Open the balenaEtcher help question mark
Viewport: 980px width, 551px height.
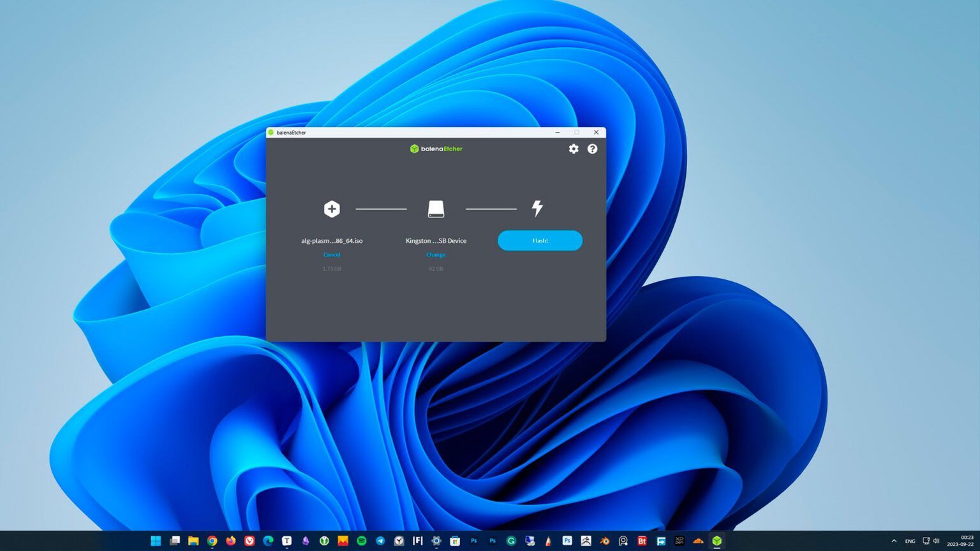click(592, 149)
